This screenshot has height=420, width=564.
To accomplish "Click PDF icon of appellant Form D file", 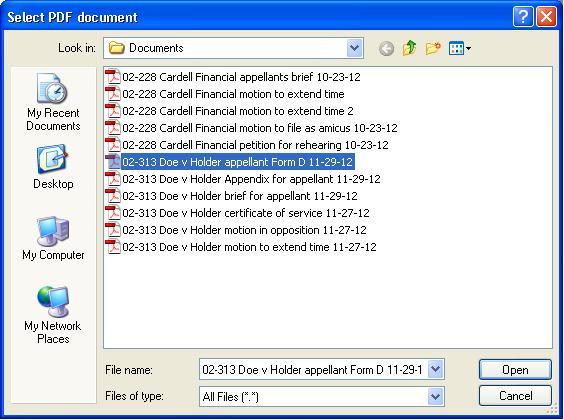I will point(113,162).
